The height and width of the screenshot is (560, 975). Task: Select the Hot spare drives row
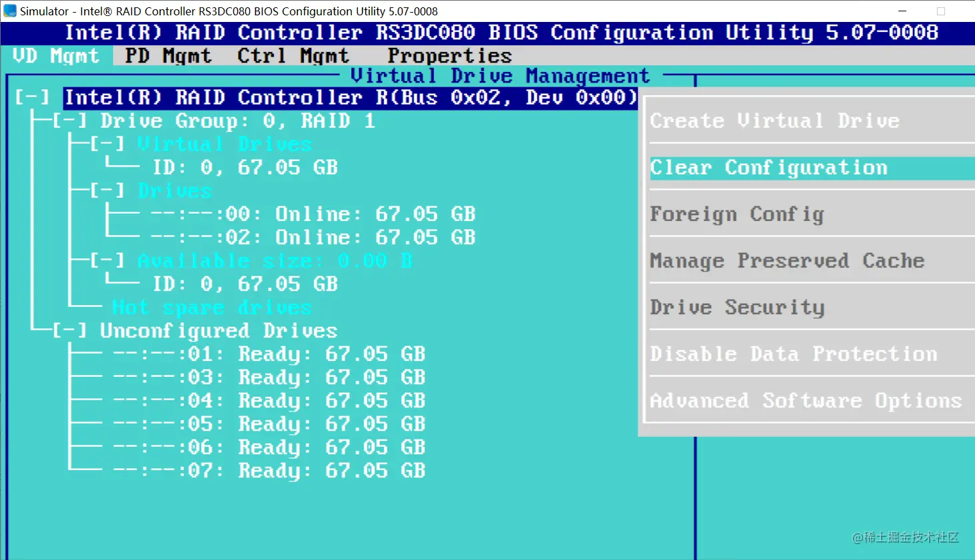212,308
